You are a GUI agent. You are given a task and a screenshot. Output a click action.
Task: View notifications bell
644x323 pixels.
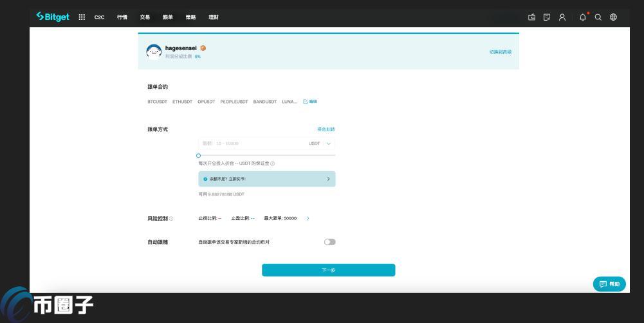583,17
